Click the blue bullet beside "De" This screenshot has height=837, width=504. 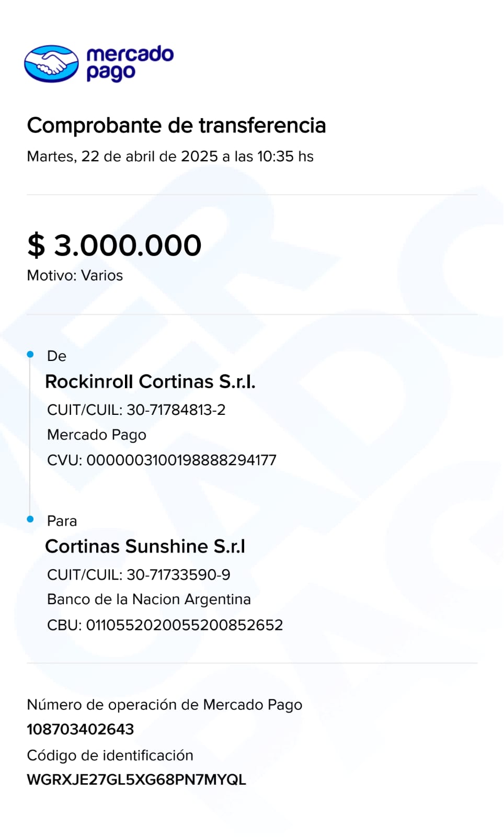point(30,355)
